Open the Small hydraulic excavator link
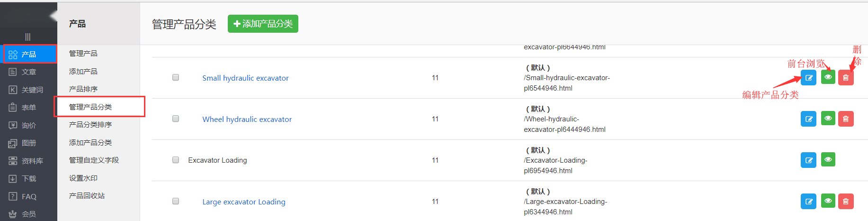 245,78
